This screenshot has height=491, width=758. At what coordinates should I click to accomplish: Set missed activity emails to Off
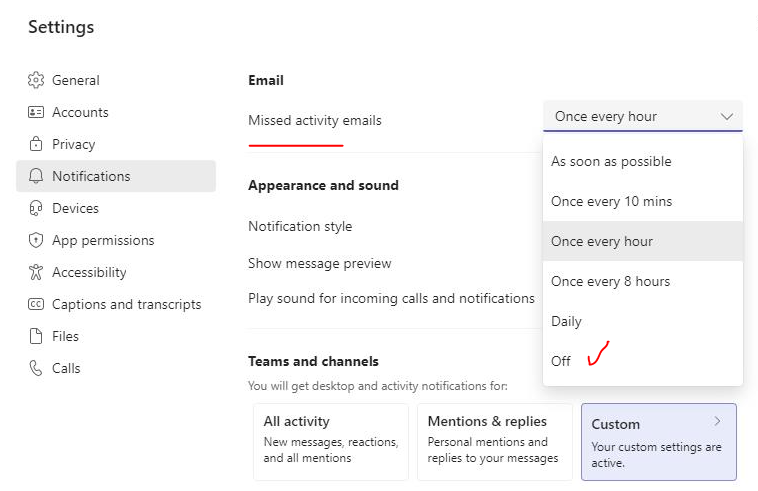tap(643, 361)
